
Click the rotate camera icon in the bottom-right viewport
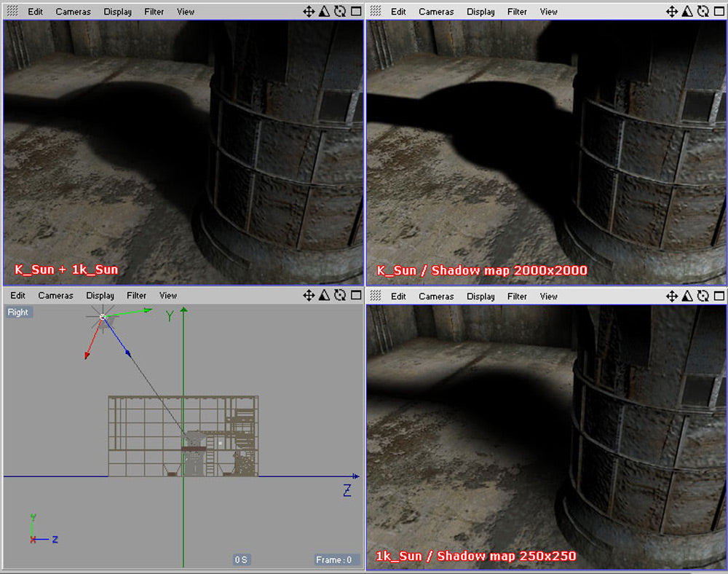[x=703, y=296]
